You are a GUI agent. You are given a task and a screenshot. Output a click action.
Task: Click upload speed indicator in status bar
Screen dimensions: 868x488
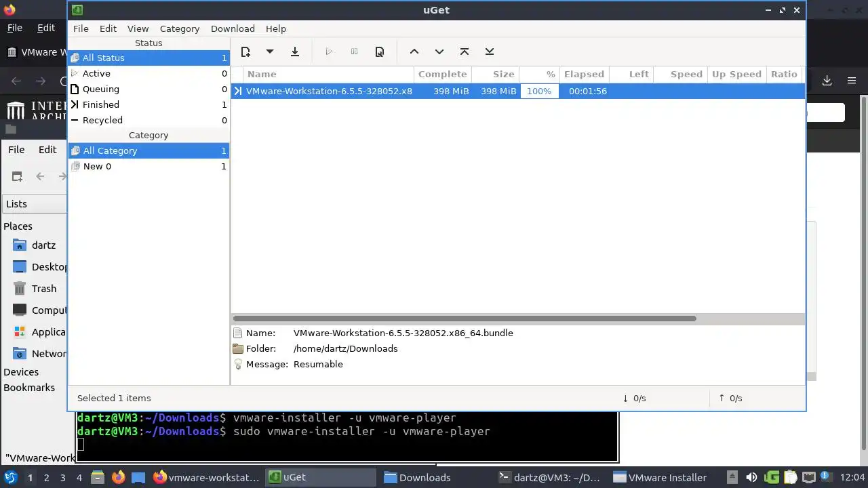coord(730,398)
